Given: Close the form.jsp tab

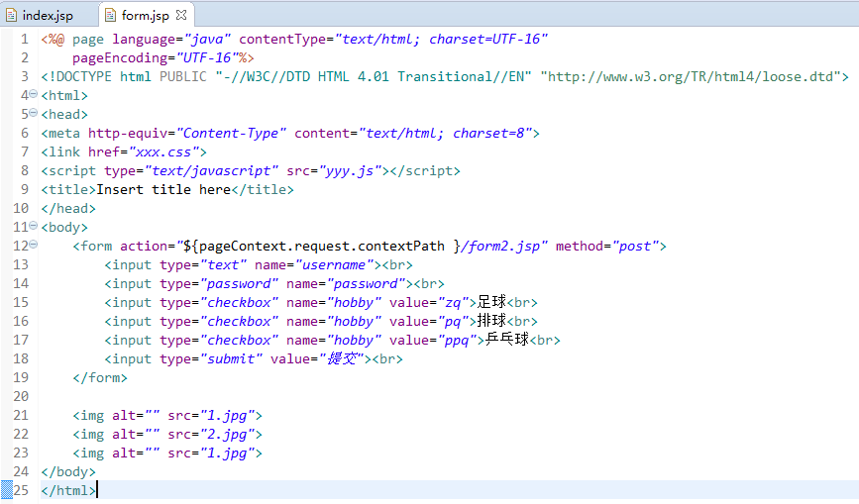Looking at the screenshot, I should tap(181, 15).
